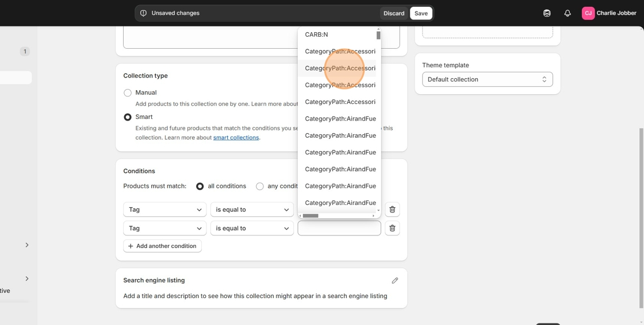Click the suggestion list horizontal scrollbar thumb
The image size is (644, 325).
[311, 216]
